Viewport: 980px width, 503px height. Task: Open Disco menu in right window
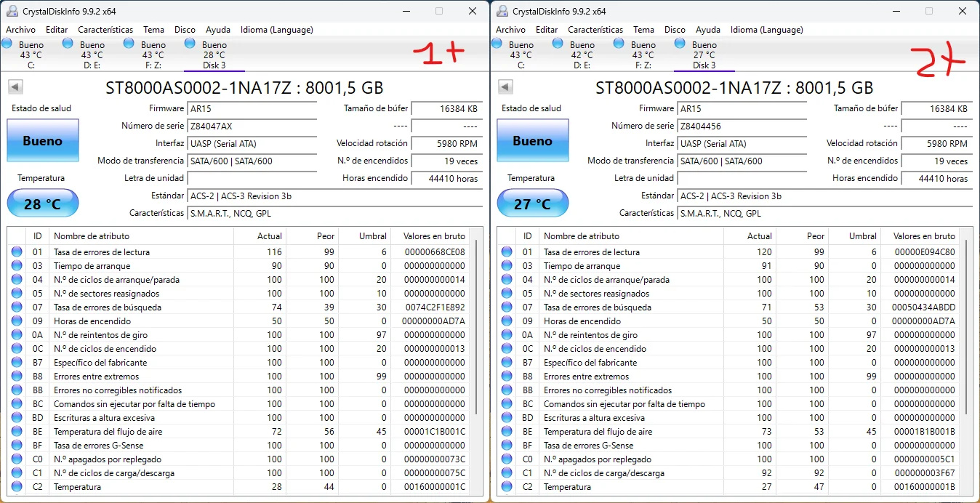tap(675, 30)
